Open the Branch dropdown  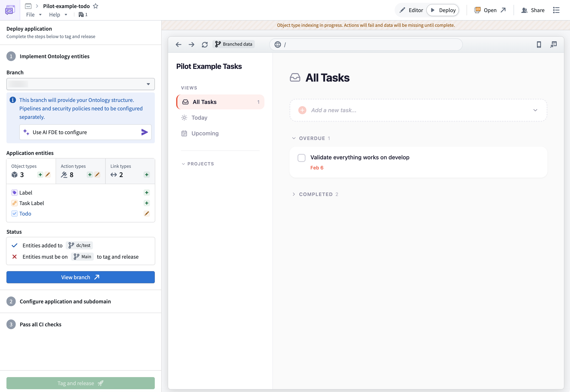tap(148, 84)
